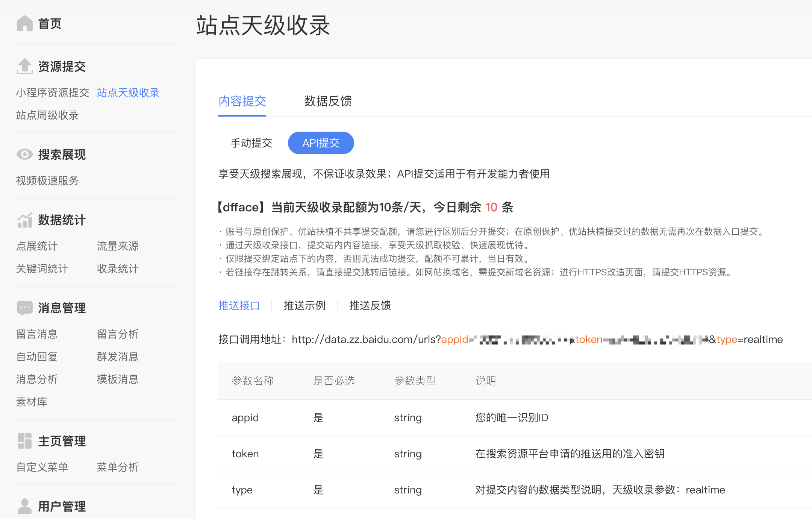
Task: Click the 主页管理 grid icon
Action: click(x=25, y=441)
